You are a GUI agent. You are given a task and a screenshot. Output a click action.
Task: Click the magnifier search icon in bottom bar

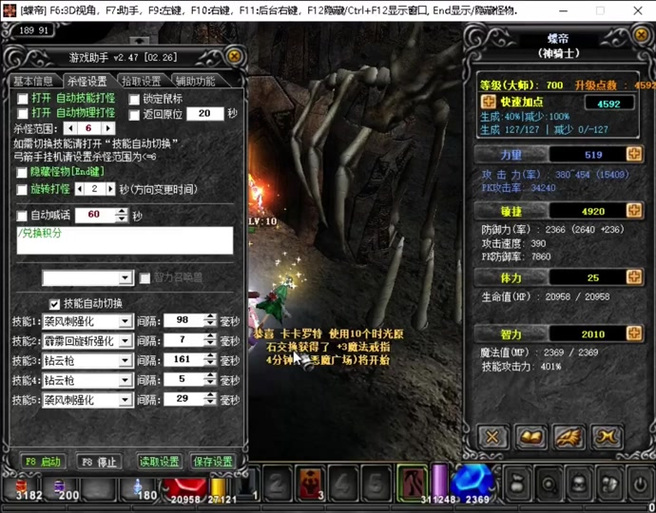pos(548,484)
